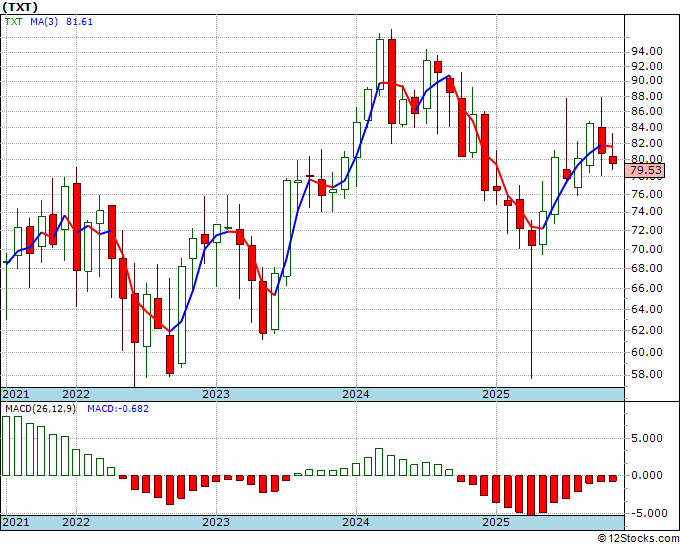Click the 5.000 MACD axis label
680x546 pixels.
click(648, 438)
